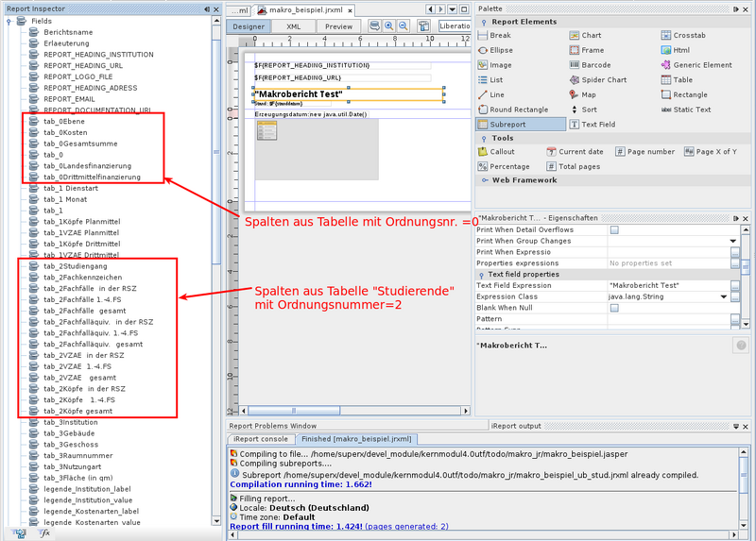Insert the Page number tool

[645, 152]
